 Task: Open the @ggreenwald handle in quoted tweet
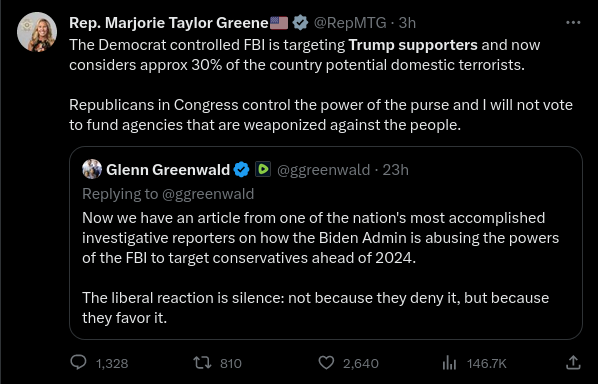point(323,170)
